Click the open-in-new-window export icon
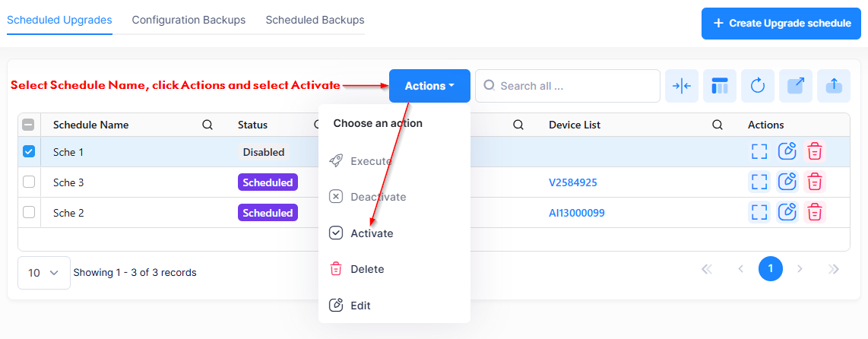 tap(796, 86)
